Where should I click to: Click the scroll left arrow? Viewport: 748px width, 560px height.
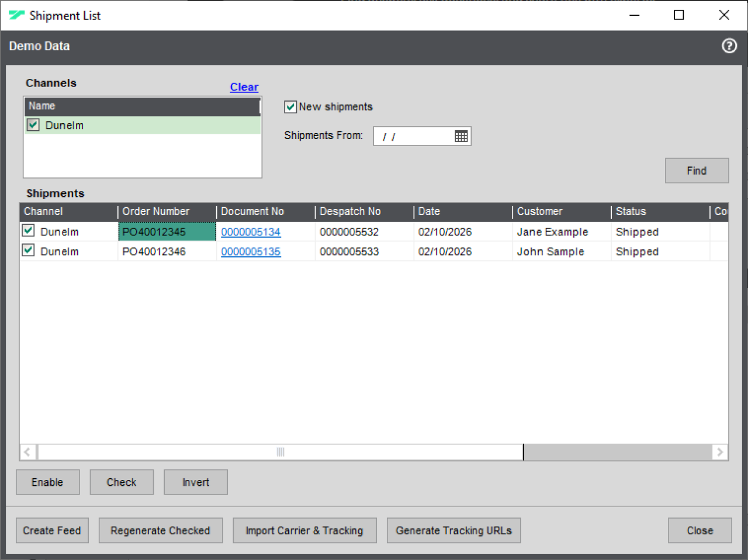[27, 452]
